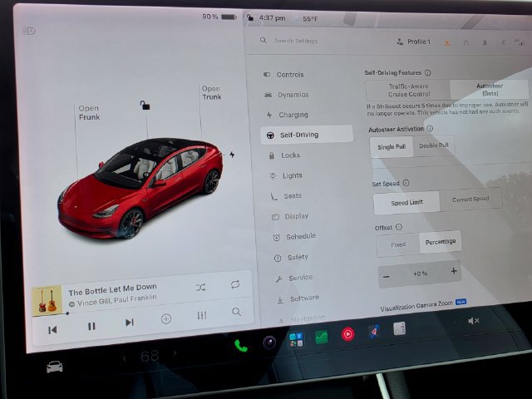Increase the offset with plus button
The height and width of the screenshot is (399, 532).
tap(454, 271)
